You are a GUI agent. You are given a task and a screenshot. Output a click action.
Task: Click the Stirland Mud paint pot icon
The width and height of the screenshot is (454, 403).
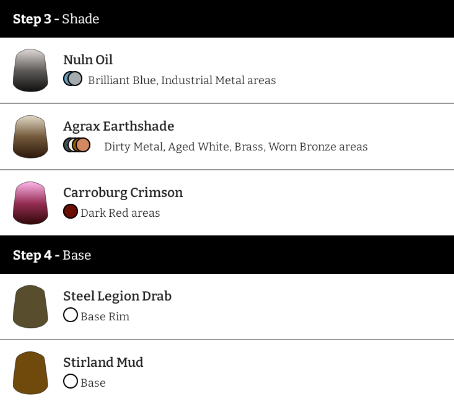coord(30,373)
